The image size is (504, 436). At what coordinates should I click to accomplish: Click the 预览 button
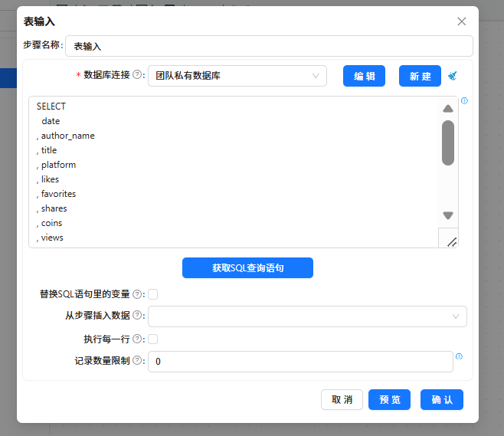pyautogui.click(x=390, y=400)
